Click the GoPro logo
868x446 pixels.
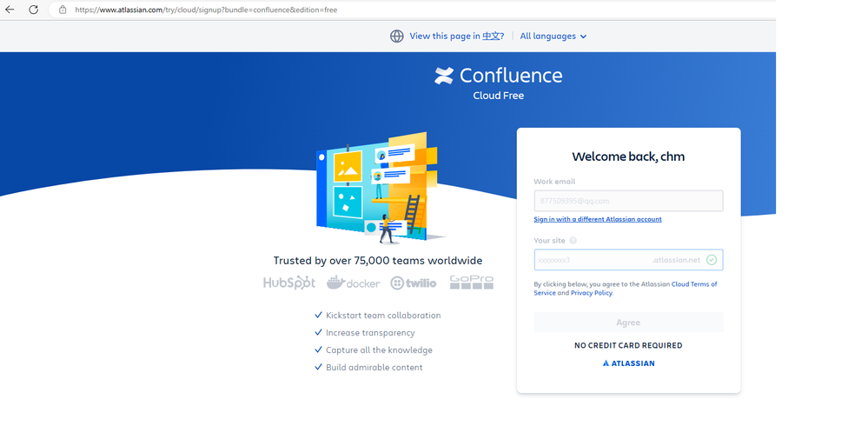pyautogui.click(x=471, y=282)
